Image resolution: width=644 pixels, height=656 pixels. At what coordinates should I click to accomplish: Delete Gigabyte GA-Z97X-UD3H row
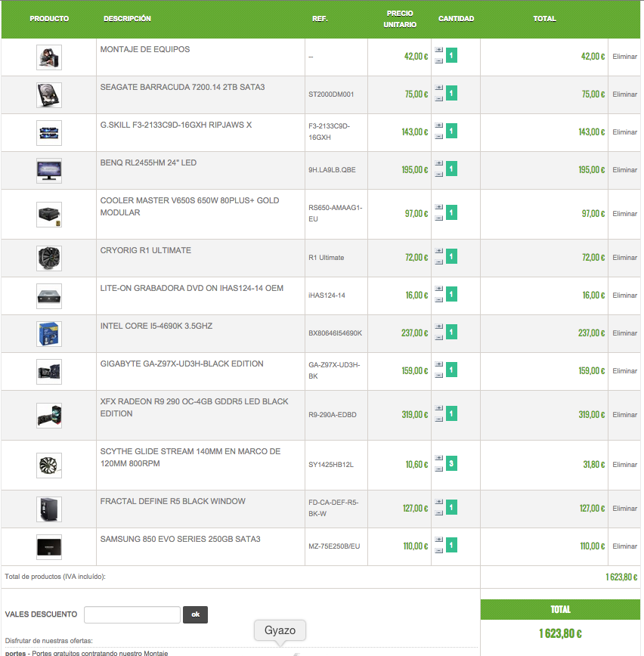pos(625,370)
